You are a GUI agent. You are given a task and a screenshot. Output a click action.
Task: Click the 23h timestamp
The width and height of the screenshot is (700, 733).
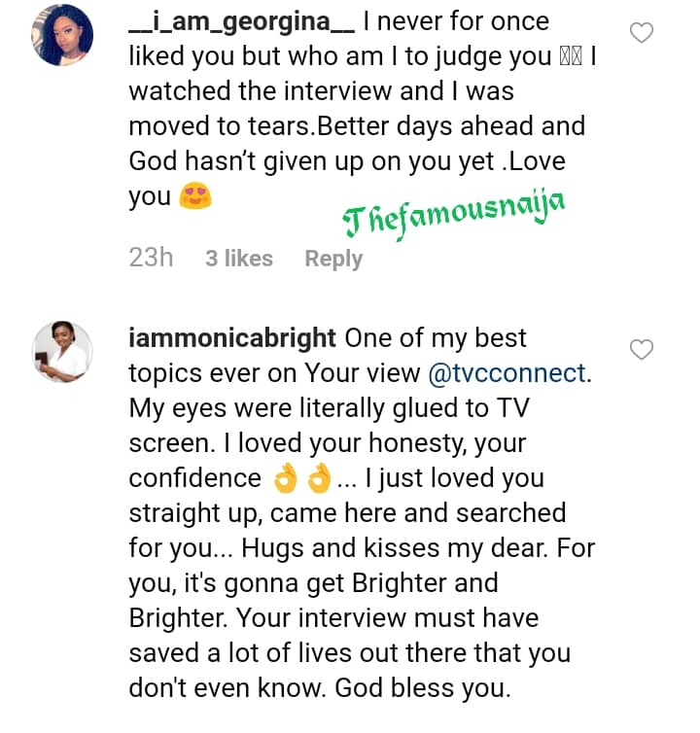pos(151,259)
